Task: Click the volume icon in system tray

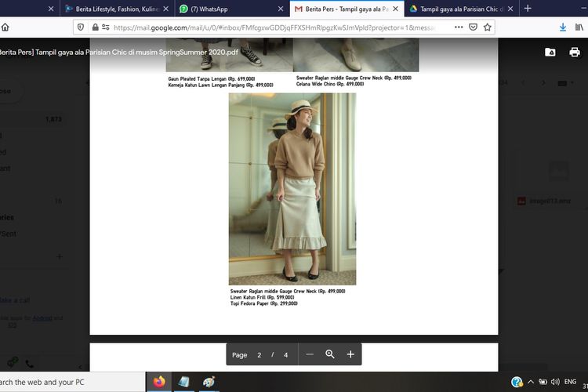Action: coord(554,382)
